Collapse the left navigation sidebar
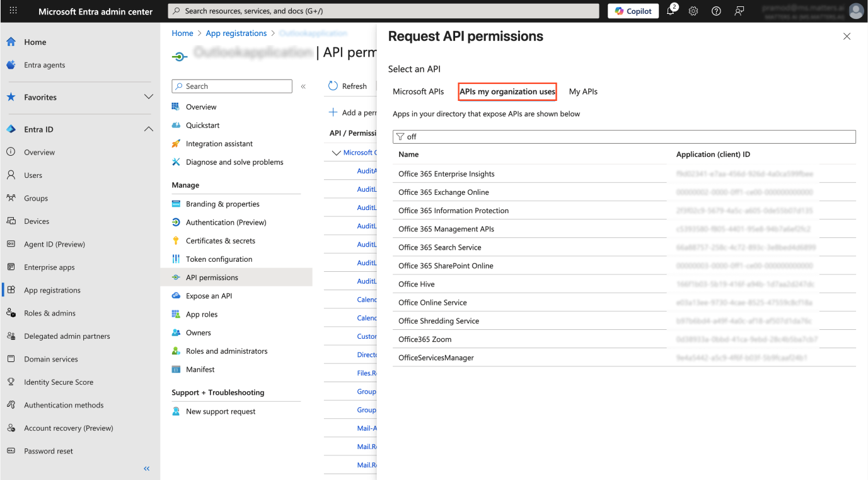 pyautogui.click(x=147, y=469)
